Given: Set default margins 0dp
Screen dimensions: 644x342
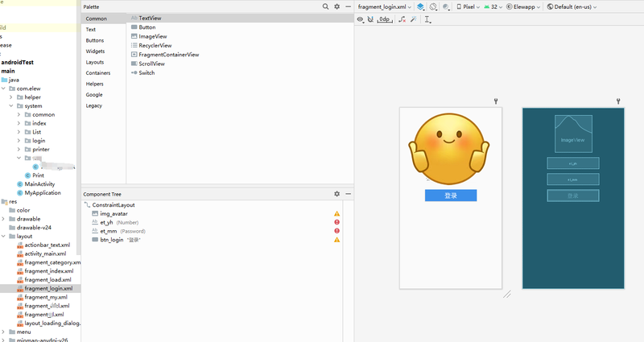Looking at the screenshot, I should (385, 19).
